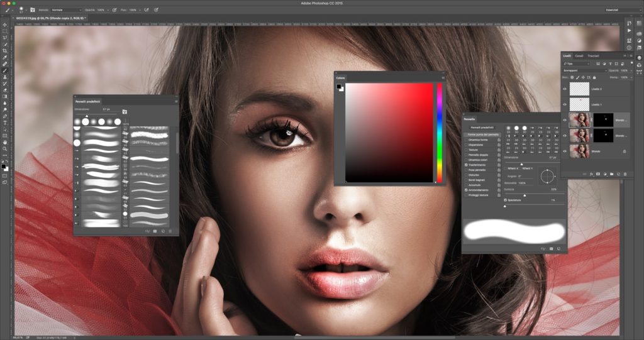Open the brush preset picker arrow
The image size is (644, 340).
click(26, 10)
